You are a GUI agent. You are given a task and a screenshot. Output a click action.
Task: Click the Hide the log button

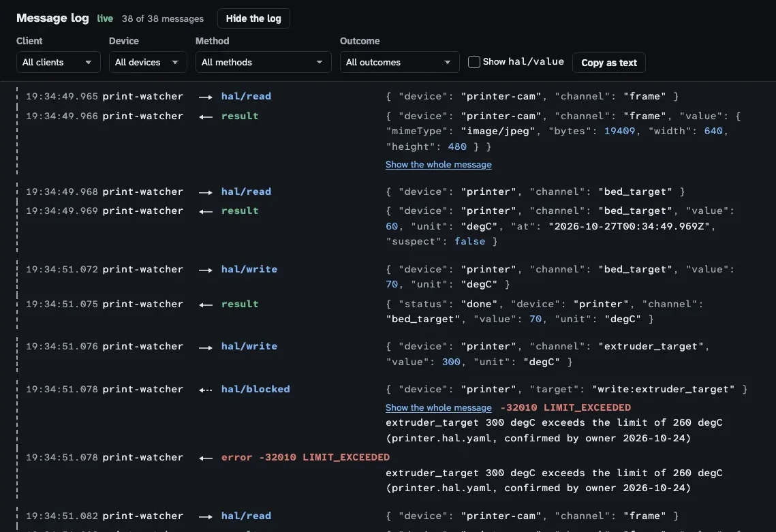click(x=253, y=19)
